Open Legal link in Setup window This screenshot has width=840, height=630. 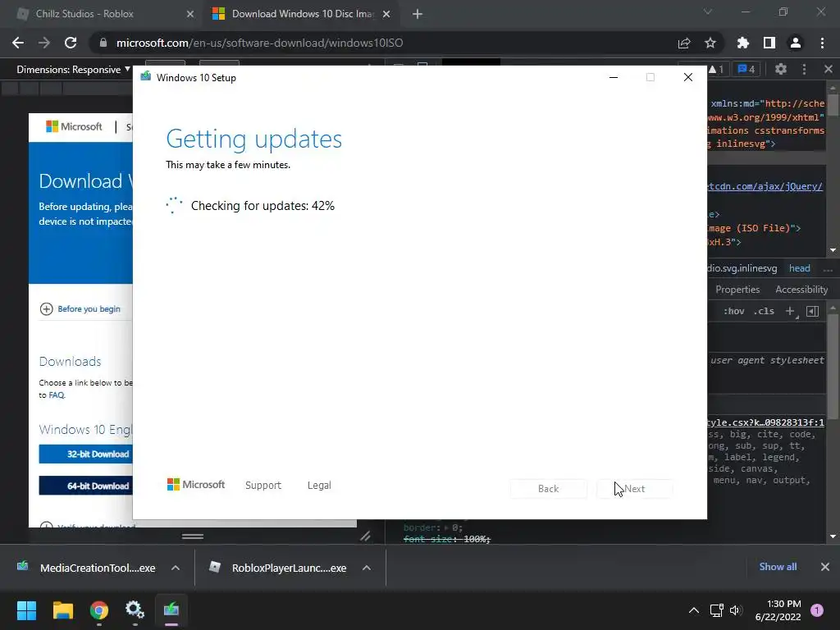click(319, 486)
